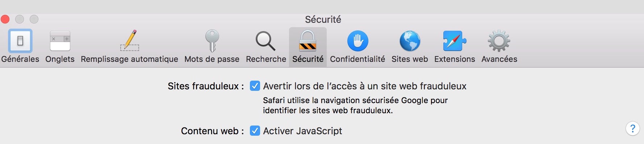
Task: Select the Mots de passe key icon
Action: coord(212,41)
